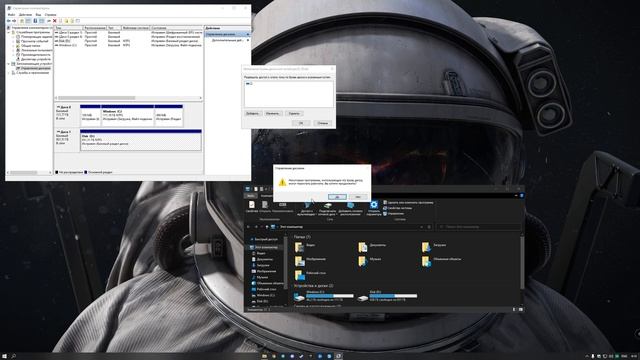
Task: Select Этот компьютер in Explorer sidebar
Action: coord(264,247)
